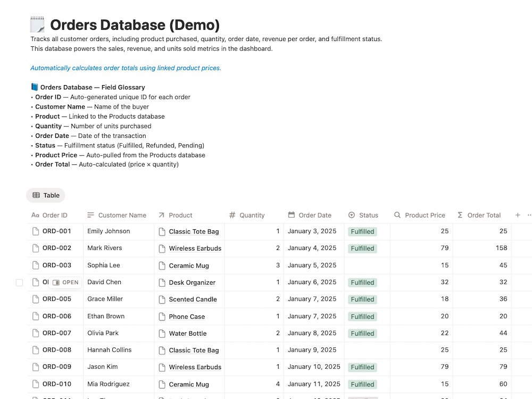Click the page icon next to Scented Candle
532x399 pixels.
pyautogui.click(x=162, y=300)
